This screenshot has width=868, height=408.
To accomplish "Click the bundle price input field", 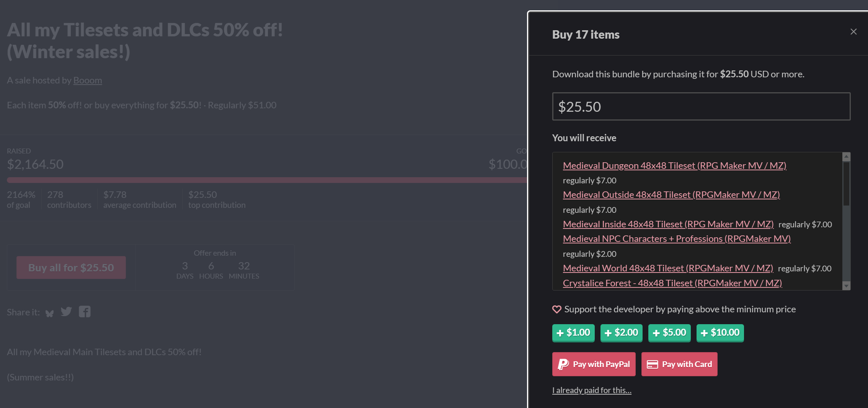I will point(701,106).
